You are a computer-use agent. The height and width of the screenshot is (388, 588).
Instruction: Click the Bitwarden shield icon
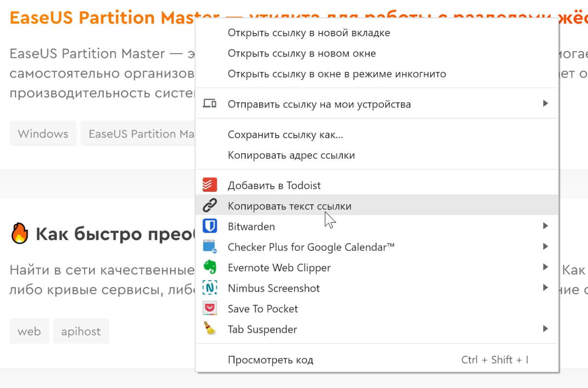coord(209,226)
